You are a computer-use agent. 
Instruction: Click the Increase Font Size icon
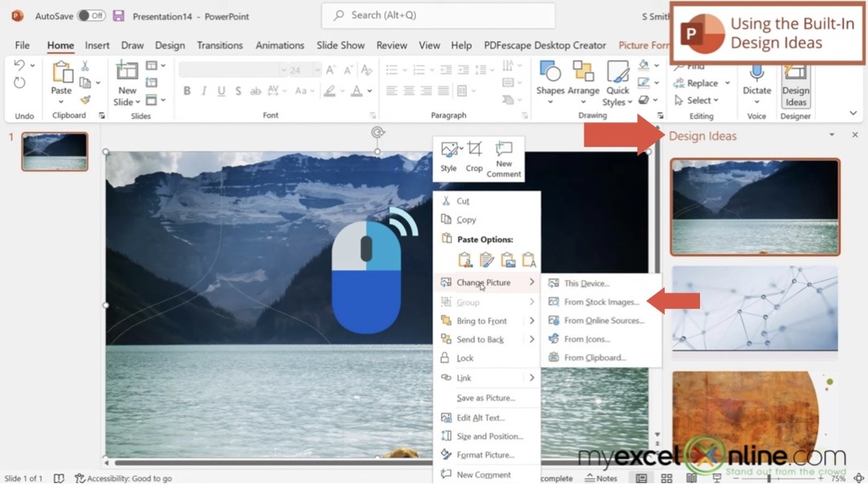tap(330, 70)
